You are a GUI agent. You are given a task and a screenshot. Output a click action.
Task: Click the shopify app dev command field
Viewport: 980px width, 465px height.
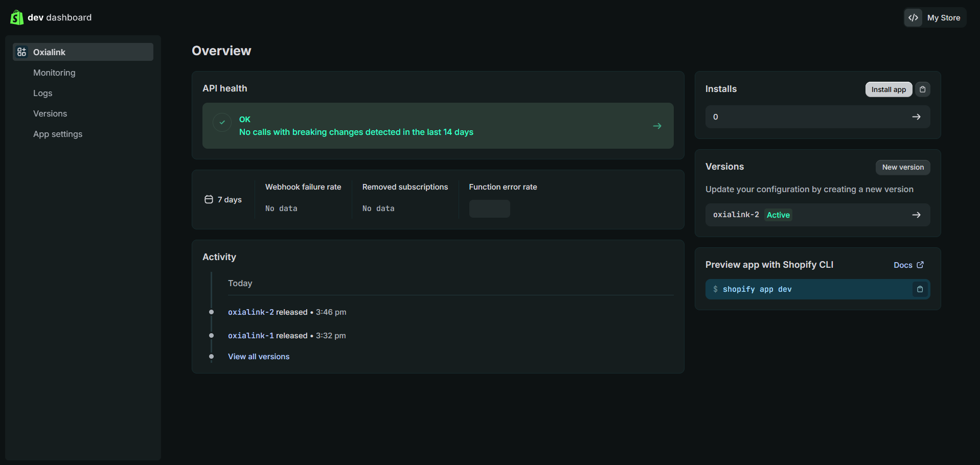click(x=817, y=289)
